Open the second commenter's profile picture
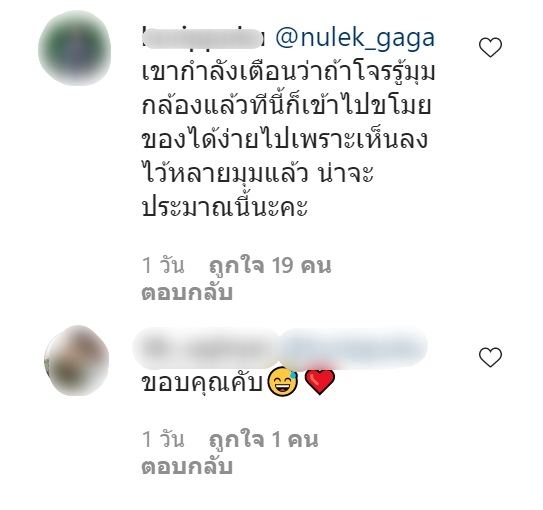The image size is (543, 510). pos(77,360)
